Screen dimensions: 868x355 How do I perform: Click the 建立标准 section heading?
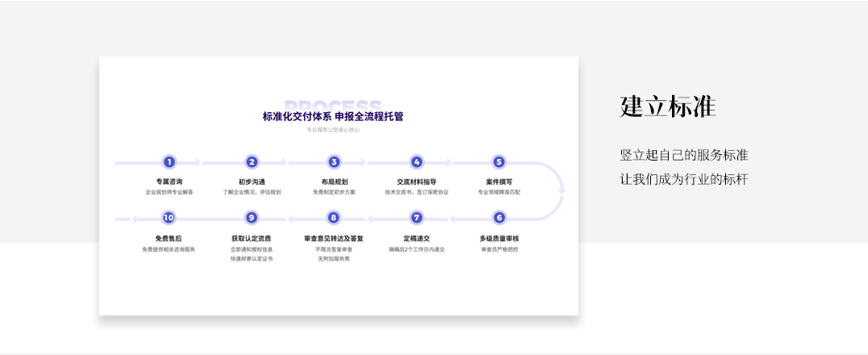(668, 106)
